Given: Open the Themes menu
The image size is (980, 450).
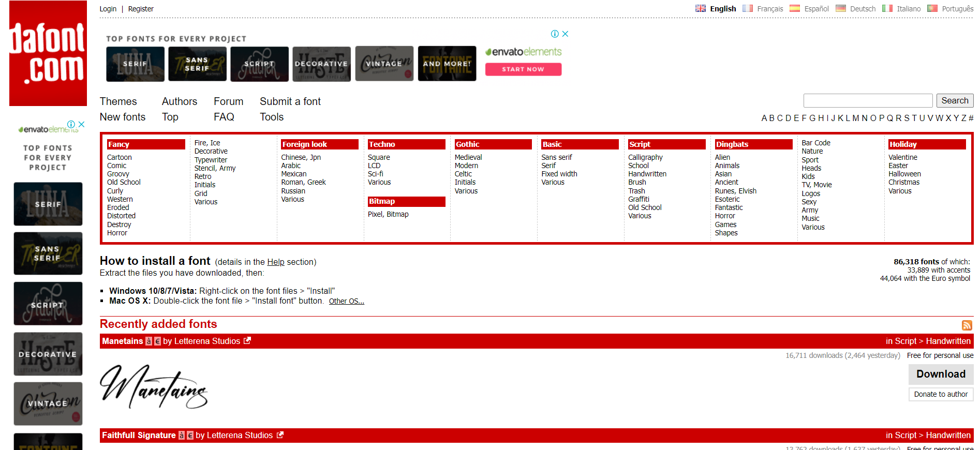Looking at the screenshot, I should coord(118,101).
